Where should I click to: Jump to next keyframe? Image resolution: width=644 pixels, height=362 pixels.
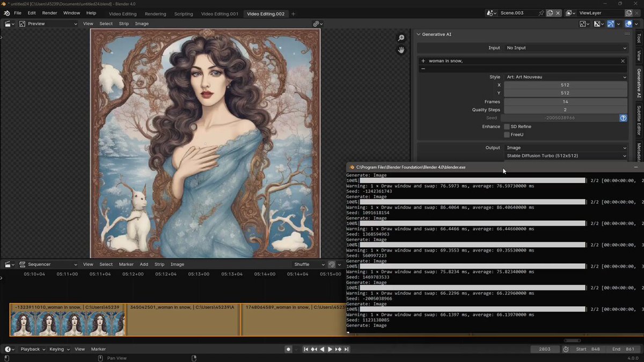click(338, 349)
